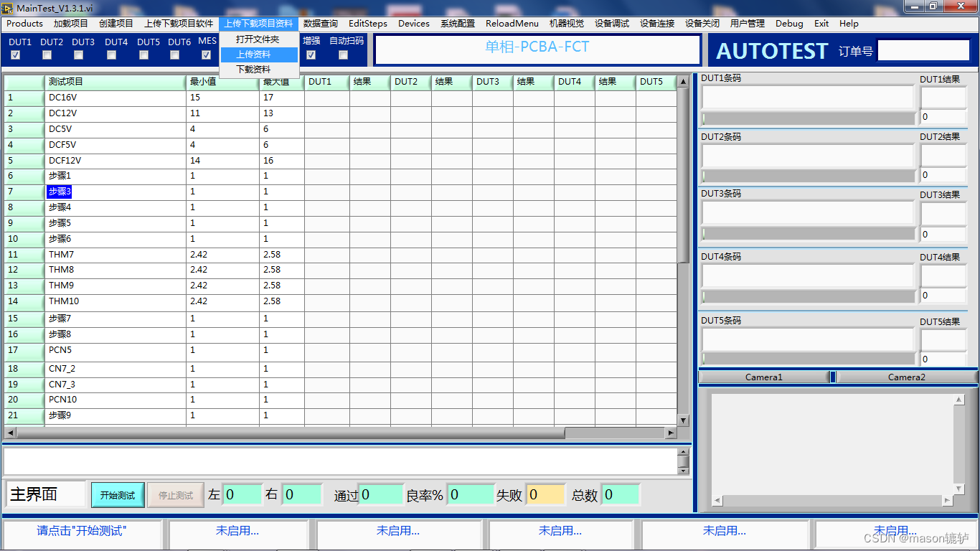This screenshot has height=551, width=980.
Task: Choose 上传资料 from the open menu
Action: 259,55
